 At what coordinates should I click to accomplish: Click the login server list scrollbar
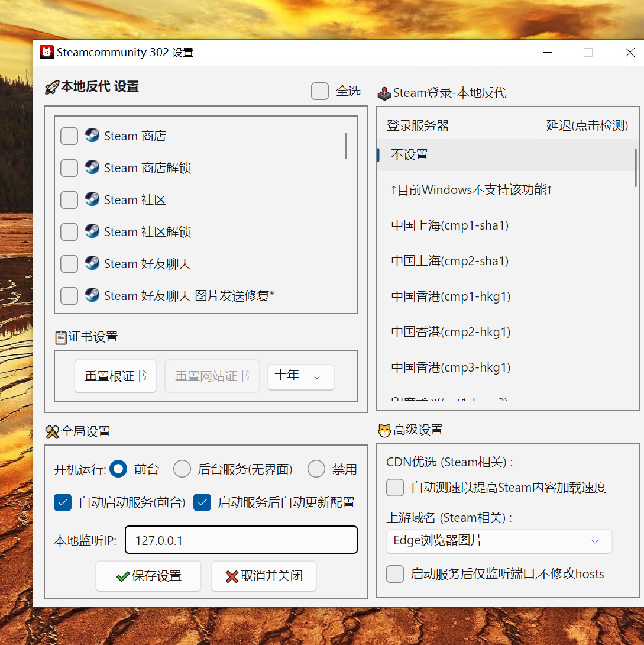pos(636,168)
